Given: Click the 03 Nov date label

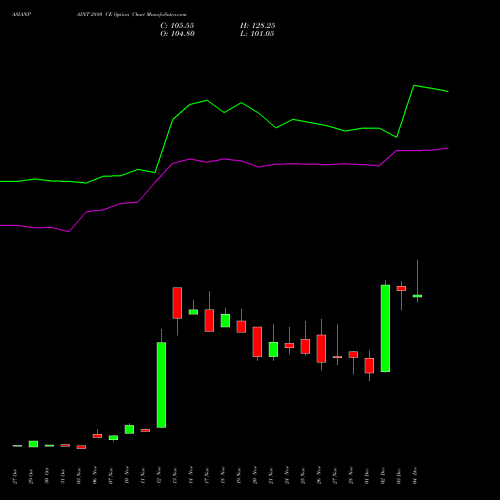Looking at the screenshot, I should click(79, 476).
